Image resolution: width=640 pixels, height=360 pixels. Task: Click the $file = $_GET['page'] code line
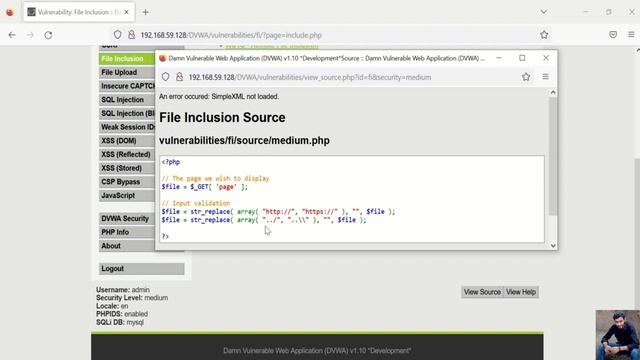(x=204, y=187)
